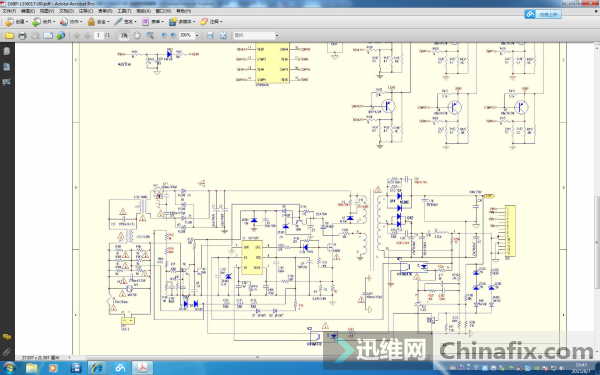This screenshot has width=600, height=375.
Task: Click the blue upload button at top right
Action: point(543,15)
